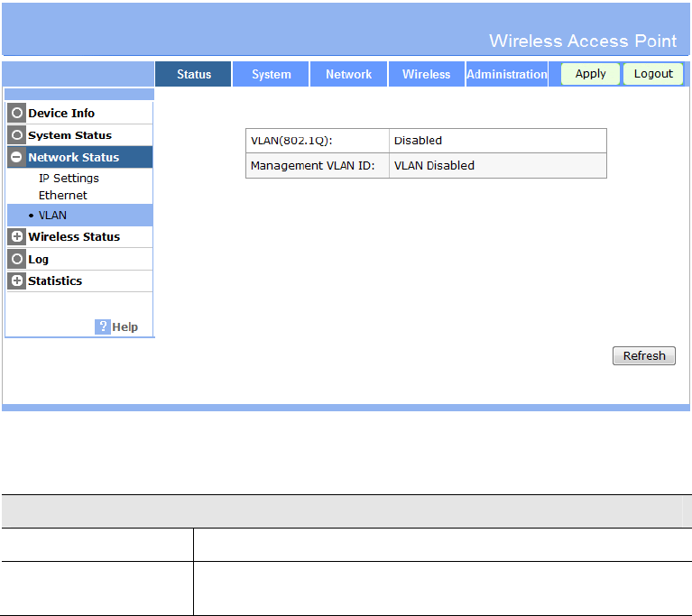Image resolution: width=692 pixels, height=616 pixels.
Task: Open the Help link text
Action: pyautogui.click(x=125, y=327)
